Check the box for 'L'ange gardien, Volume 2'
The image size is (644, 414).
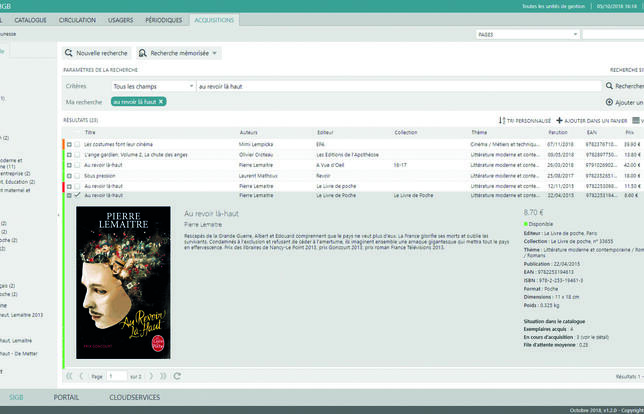click(x=76, y=155)
